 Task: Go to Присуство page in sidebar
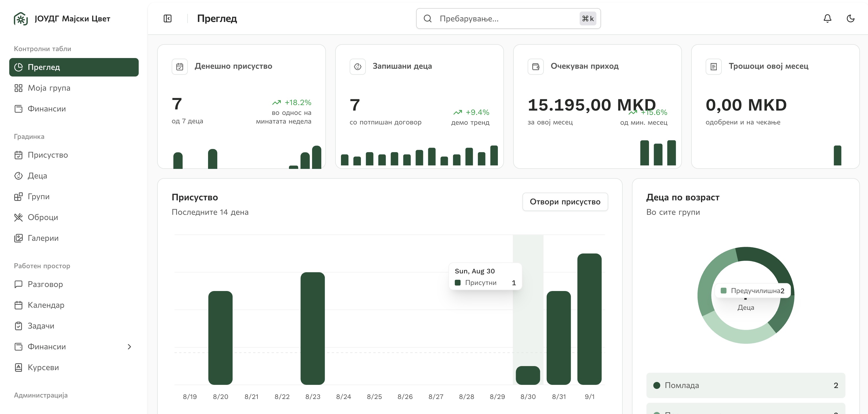[x=74, y=155]
